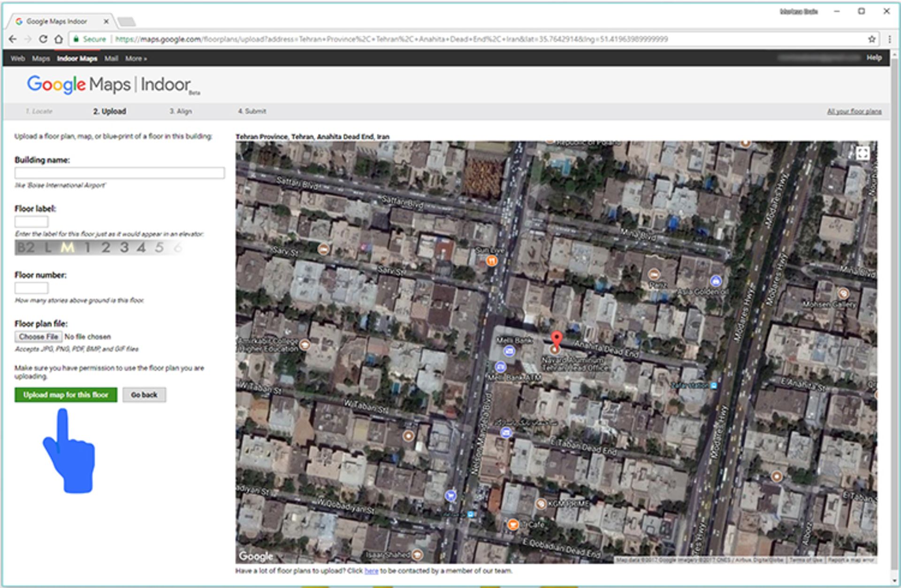This screenshot has height=588, width=901.
Task: Click the red location pin on map
Action: coord(556,339)
